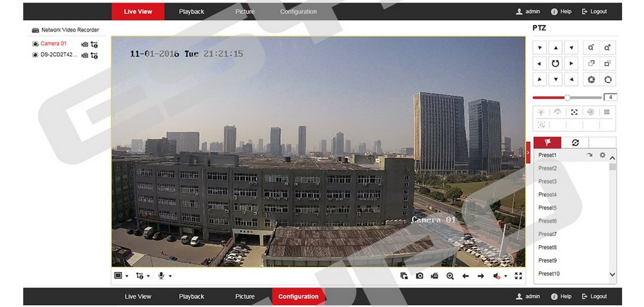Toggle audio mute speaker icon

pyautogui.click(x=497, y=276)
